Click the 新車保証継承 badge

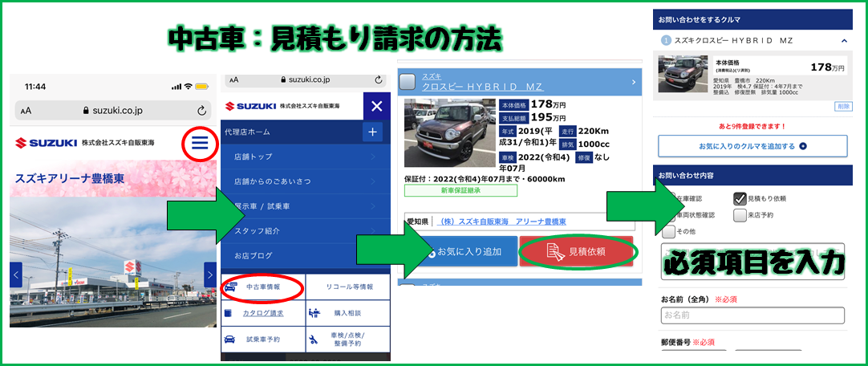[460, 190]
